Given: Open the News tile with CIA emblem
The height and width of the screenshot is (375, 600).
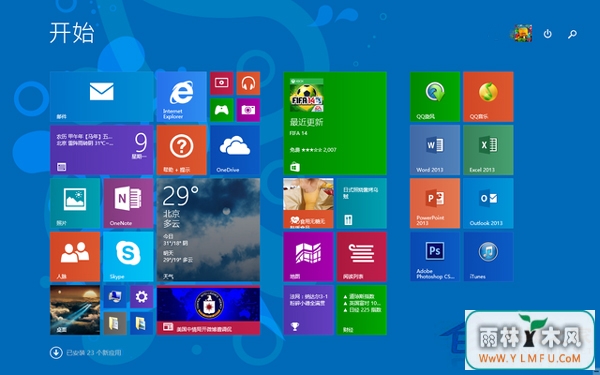Looking at the screenshot, I should click(208, 310).
